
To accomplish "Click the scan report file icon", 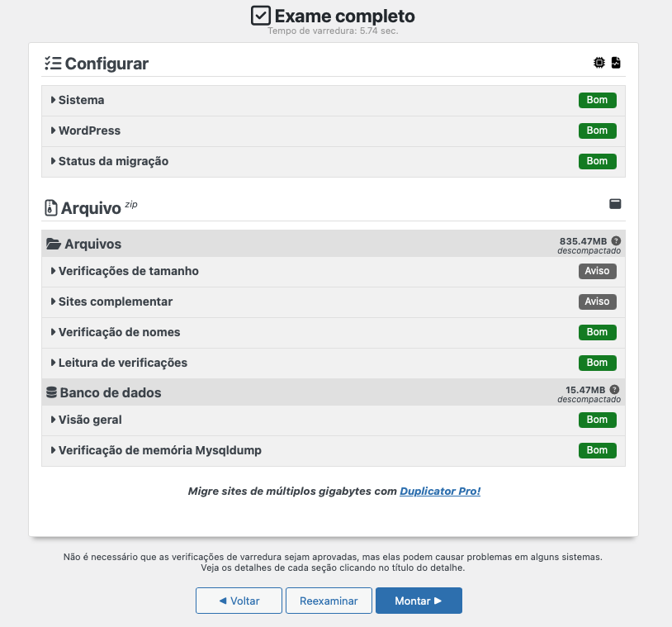I will coord(617,62).
